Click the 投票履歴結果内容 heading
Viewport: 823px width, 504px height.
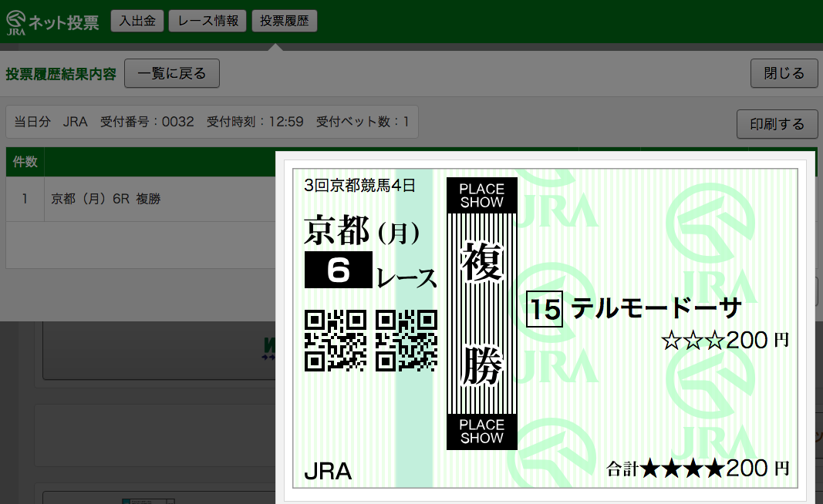[61, 74]
